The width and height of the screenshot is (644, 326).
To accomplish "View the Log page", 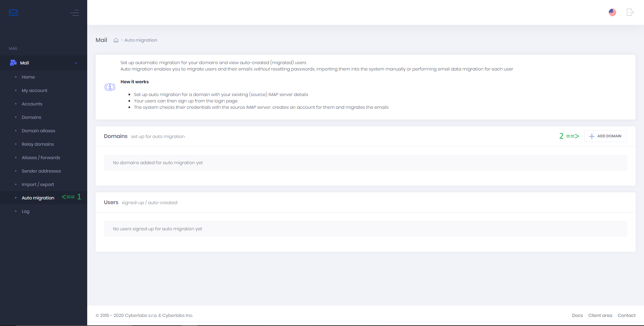I will click(x=25, y=212).
